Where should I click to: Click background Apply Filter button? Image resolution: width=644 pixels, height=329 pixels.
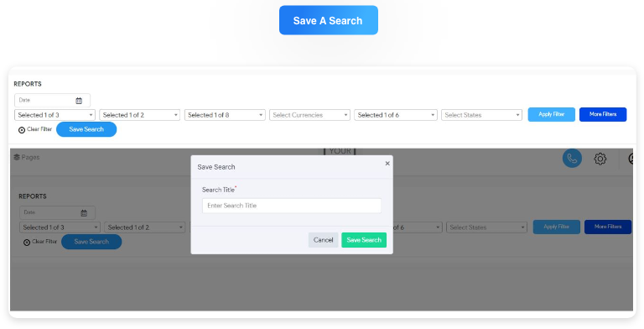[557, 227]
